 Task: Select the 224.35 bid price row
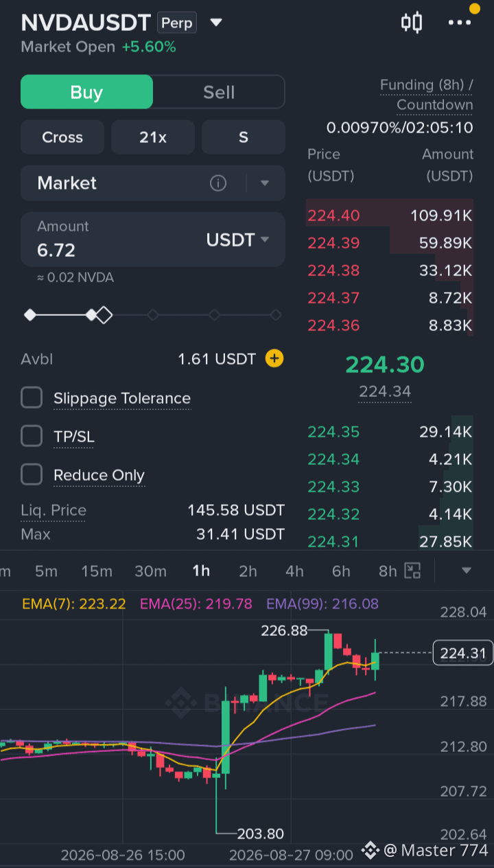[390, 432]
